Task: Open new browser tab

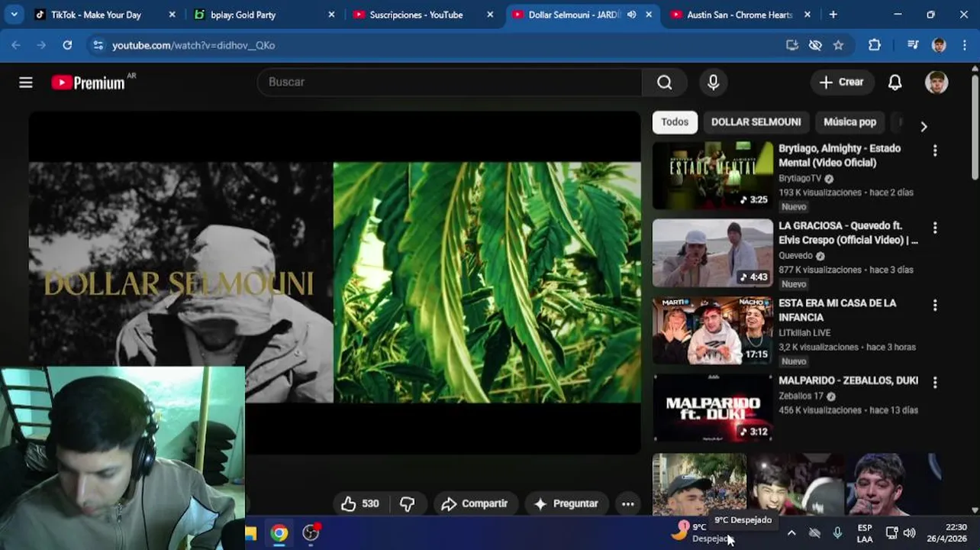Action: [x=833, y=15]
